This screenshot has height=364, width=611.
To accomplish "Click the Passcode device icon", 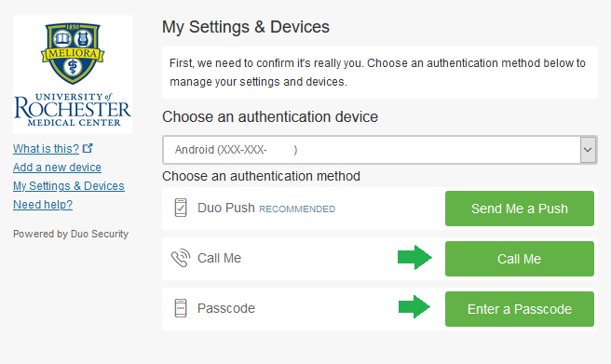I will coord(181,308).
